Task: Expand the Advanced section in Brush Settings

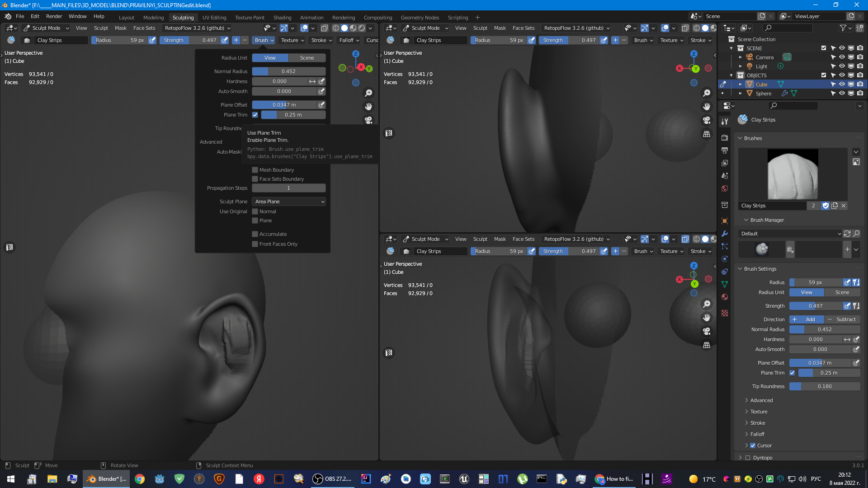Action: [x=761, y=400]
